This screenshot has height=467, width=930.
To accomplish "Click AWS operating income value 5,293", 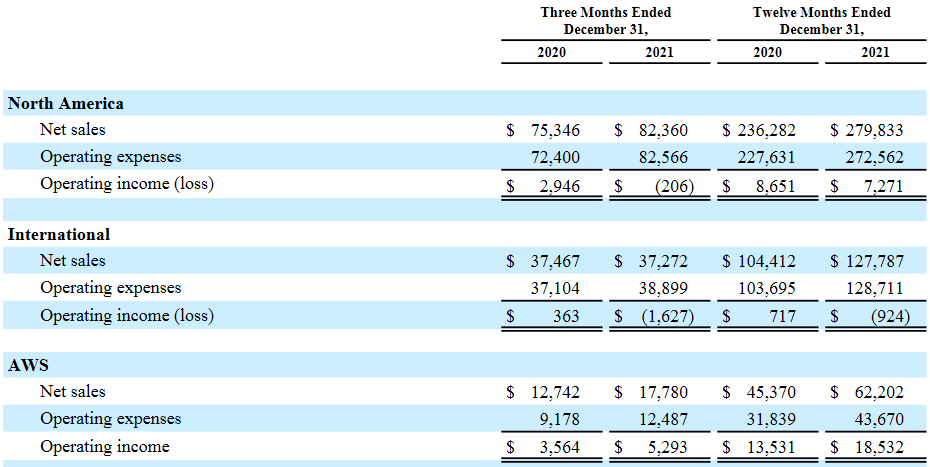I will click(668, 447).
